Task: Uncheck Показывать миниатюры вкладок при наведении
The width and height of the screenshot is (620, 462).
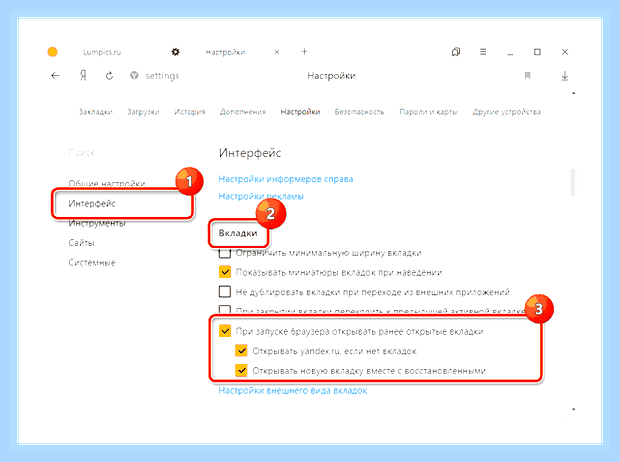Action: (x=225, y=272)
